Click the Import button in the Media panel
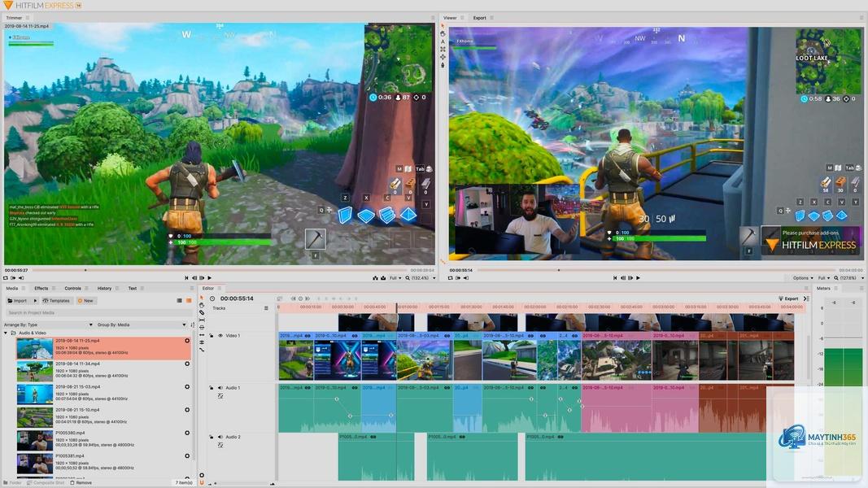This screenshot has width=868, height=488. coord(17,300)
